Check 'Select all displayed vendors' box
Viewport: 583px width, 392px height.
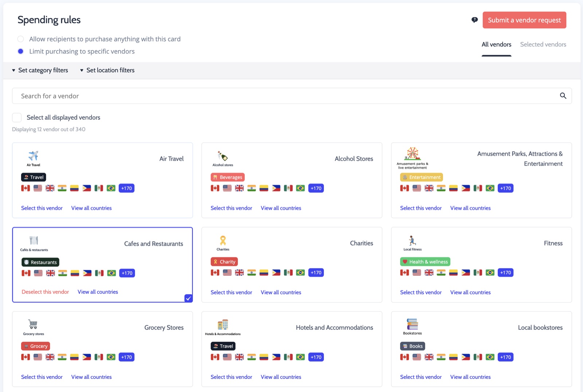pyautogui.click(x=17, y=117)
